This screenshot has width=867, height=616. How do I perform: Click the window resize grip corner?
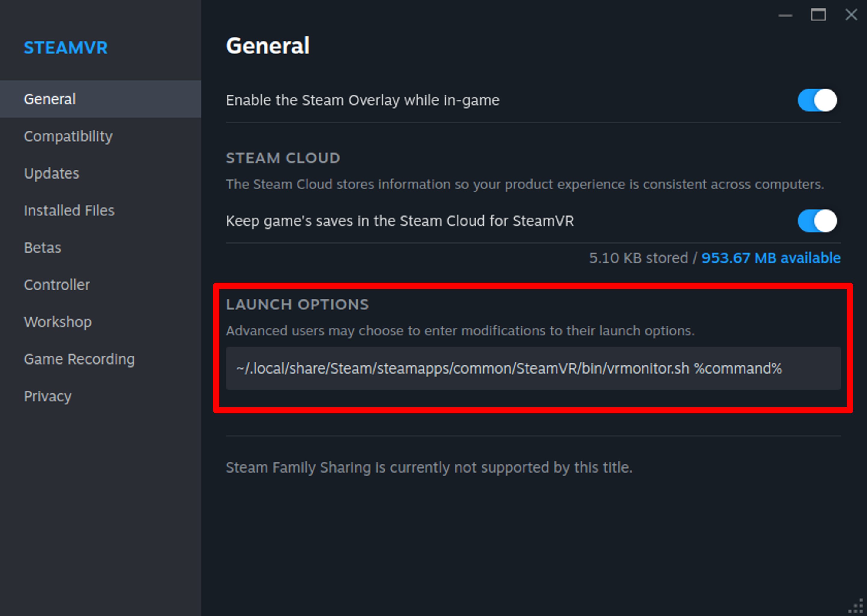click(x=857, y=606)
